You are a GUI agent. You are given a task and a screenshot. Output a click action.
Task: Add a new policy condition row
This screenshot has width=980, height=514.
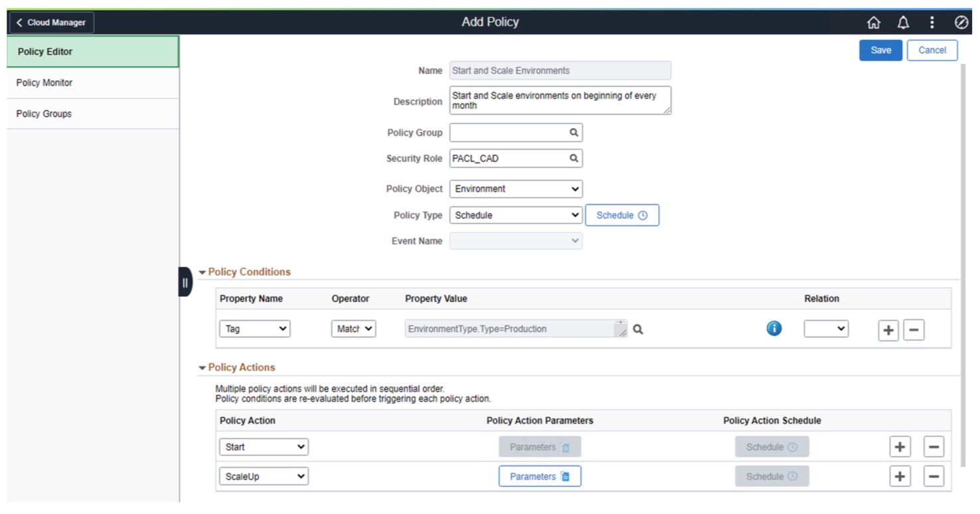click(x=888, y=330)
